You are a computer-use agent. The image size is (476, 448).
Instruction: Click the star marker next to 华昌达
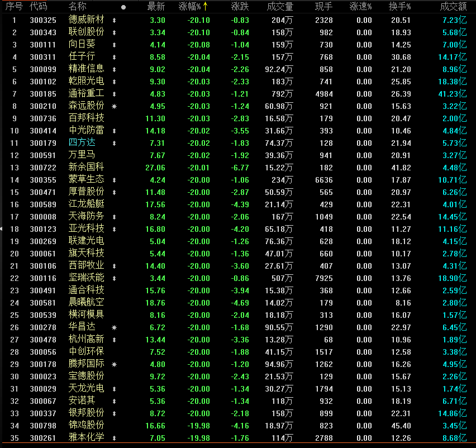point(115,327)
